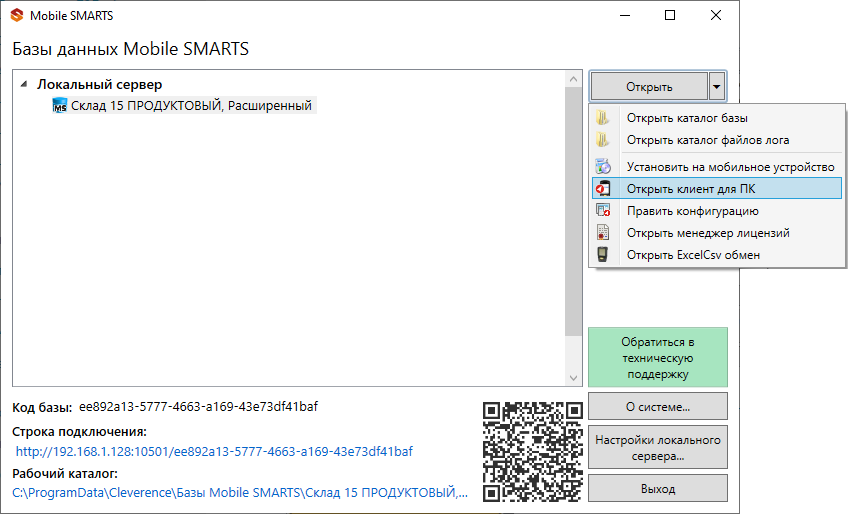Select Установить на мобильное устройство
This screenshot has width=848, height=514.
pyautogui.click(x=716, y=167)
